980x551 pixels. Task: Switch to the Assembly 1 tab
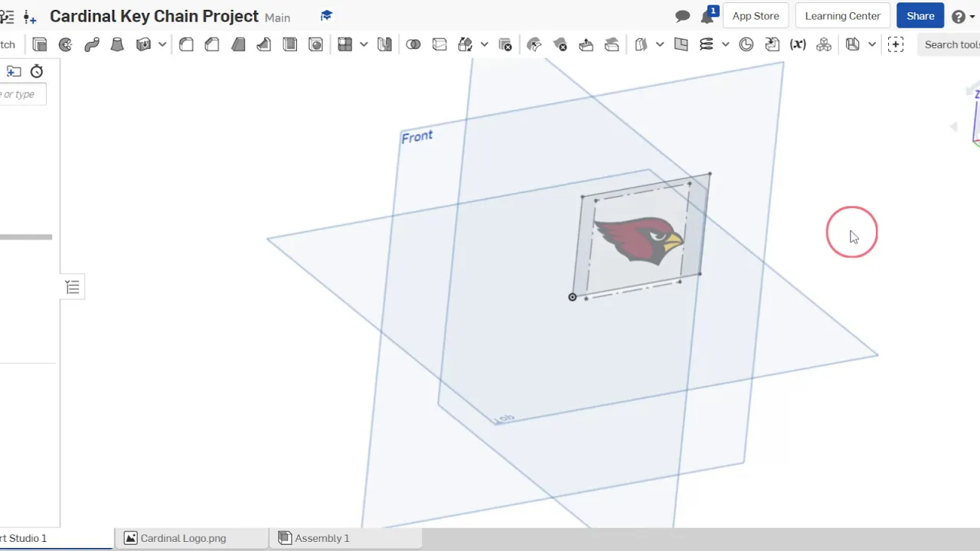tap(345, 538)
